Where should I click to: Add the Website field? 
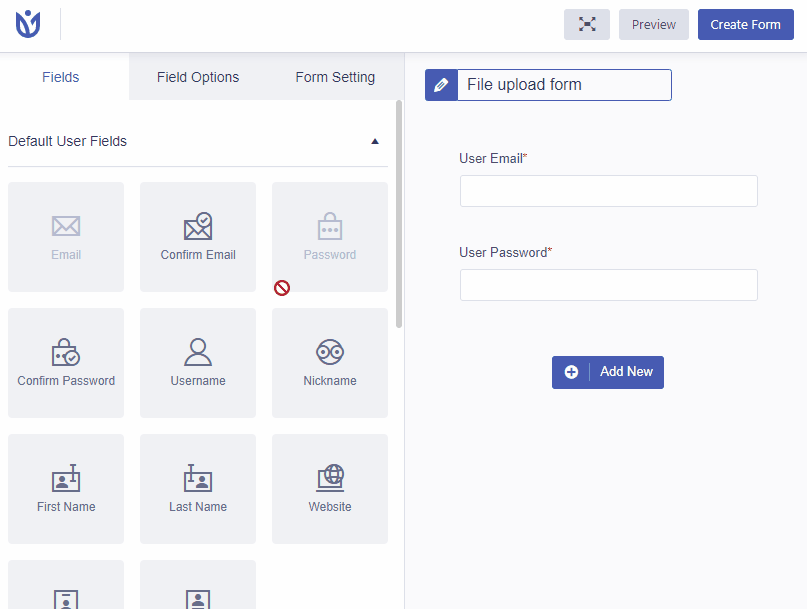[330, 489]
